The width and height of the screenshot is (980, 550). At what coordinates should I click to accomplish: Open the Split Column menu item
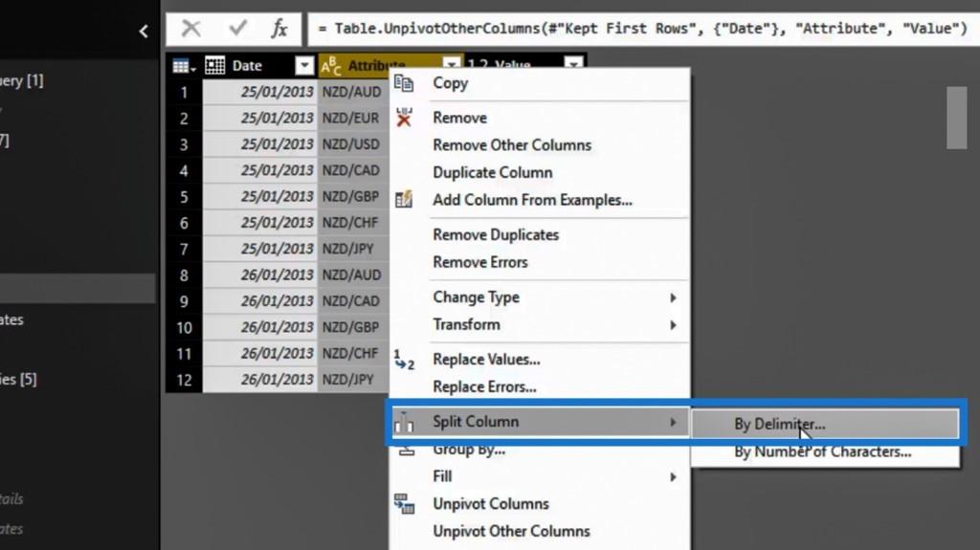(x=476, y=422)
